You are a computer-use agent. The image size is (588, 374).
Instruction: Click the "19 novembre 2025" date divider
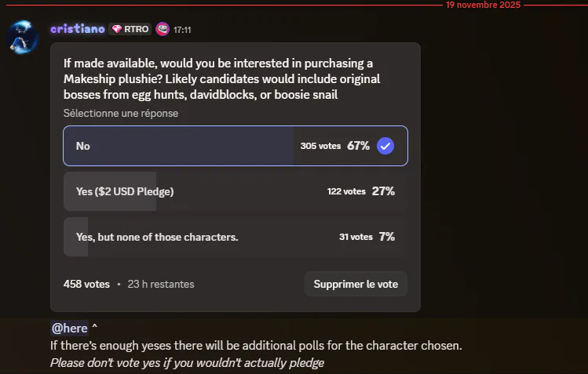point(482,5)
